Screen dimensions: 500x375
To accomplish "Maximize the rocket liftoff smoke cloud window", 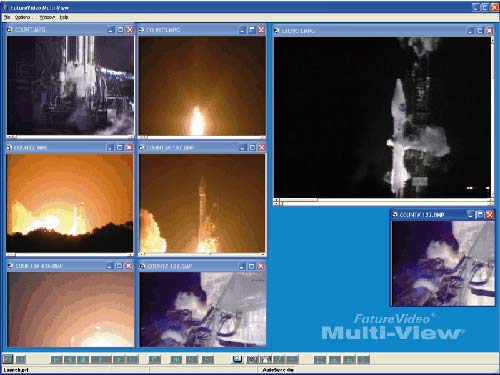I will [x=252, y=147].
